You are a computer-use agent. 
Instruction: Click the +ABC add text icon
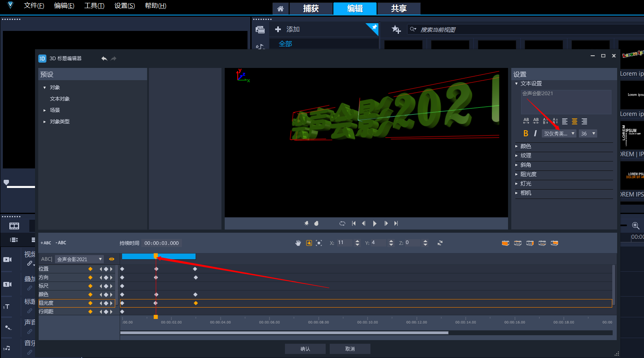pyautogui.click(x=46, y=243)
